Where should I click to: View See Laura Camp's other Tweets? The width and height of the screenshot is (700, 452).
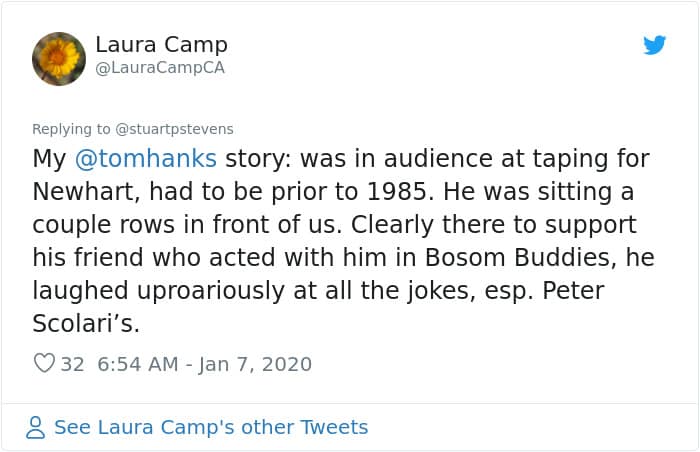tap(211, 427)
